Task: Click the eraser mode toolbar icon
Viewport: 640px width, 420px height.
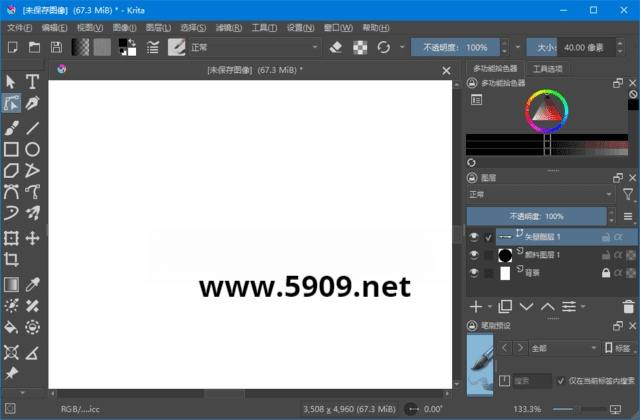Action: tap(336, 47)
